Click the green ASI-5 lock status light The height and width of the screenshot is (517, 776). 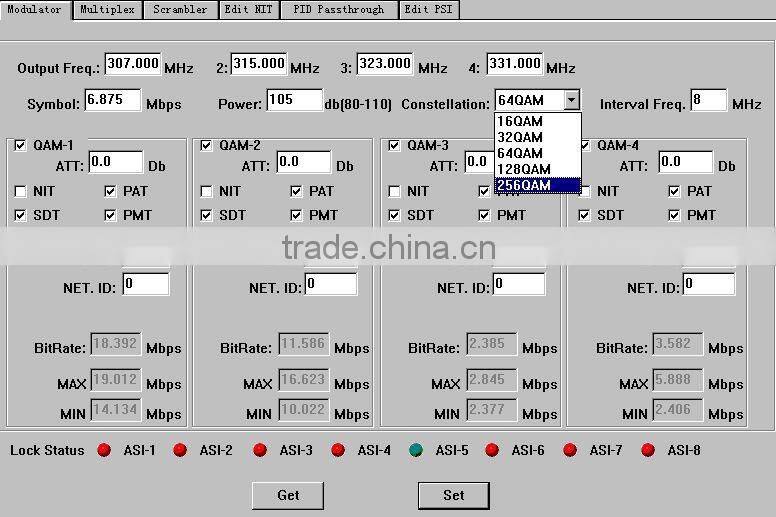coord(416,450)
